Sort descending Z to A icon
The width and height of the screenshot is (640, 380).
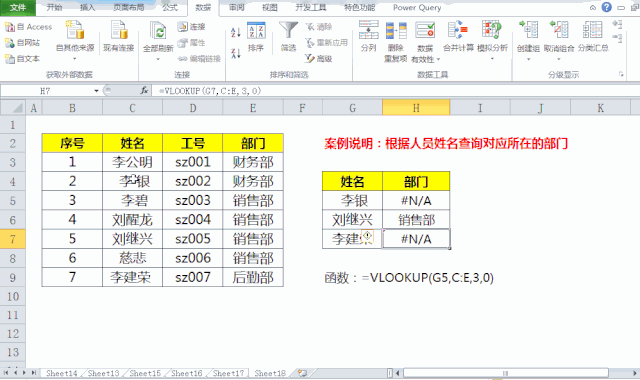coord(236,53)
